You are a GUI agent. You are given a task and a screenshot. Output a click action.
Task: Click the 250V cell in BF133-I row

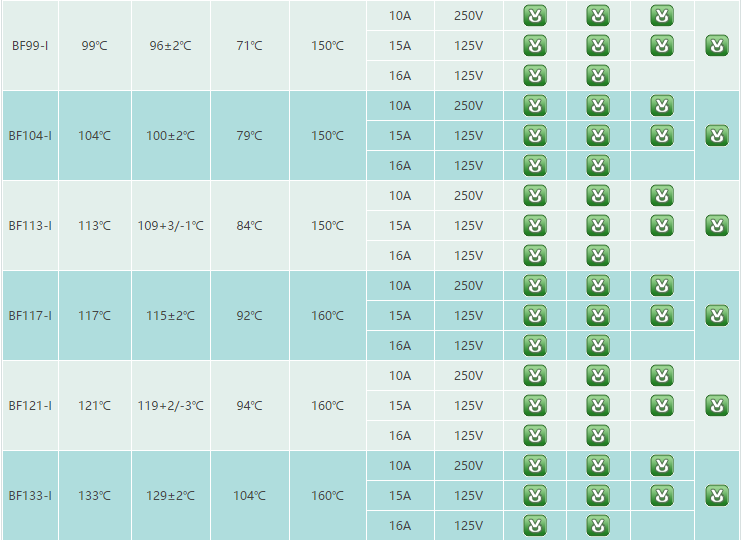pos(468,466)
